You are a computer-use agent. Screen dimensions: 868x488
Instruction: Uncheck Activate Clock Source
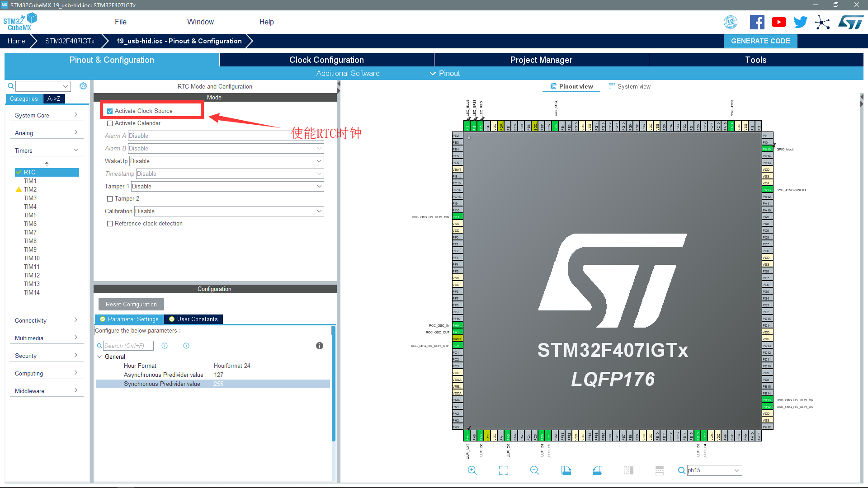point(110,111)
